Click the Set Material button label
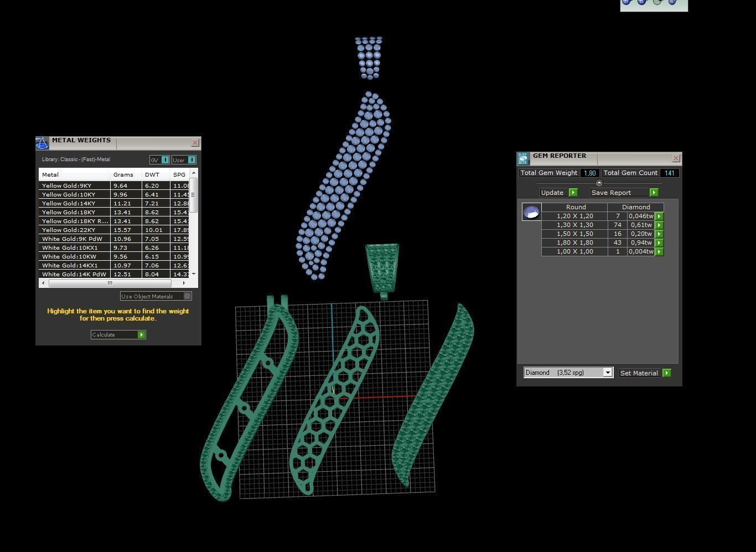Image resolution: width=756 pixels, height=552 pixels. point(639,373)
